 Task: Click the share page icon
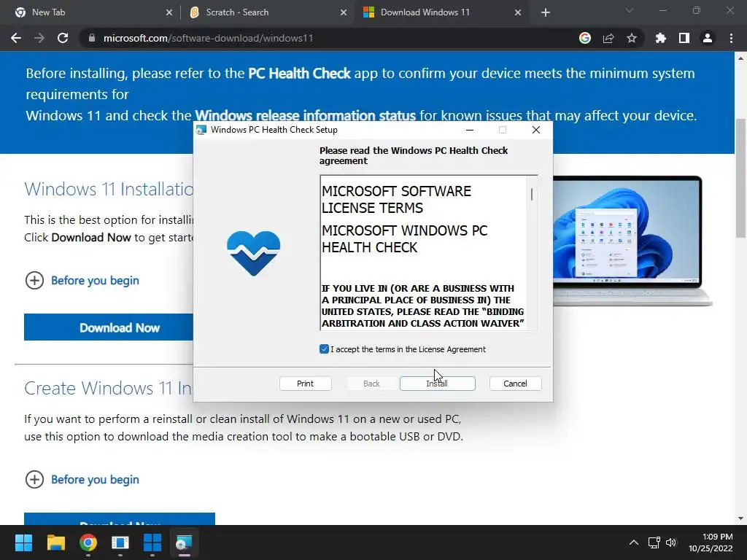click(608, 38)
